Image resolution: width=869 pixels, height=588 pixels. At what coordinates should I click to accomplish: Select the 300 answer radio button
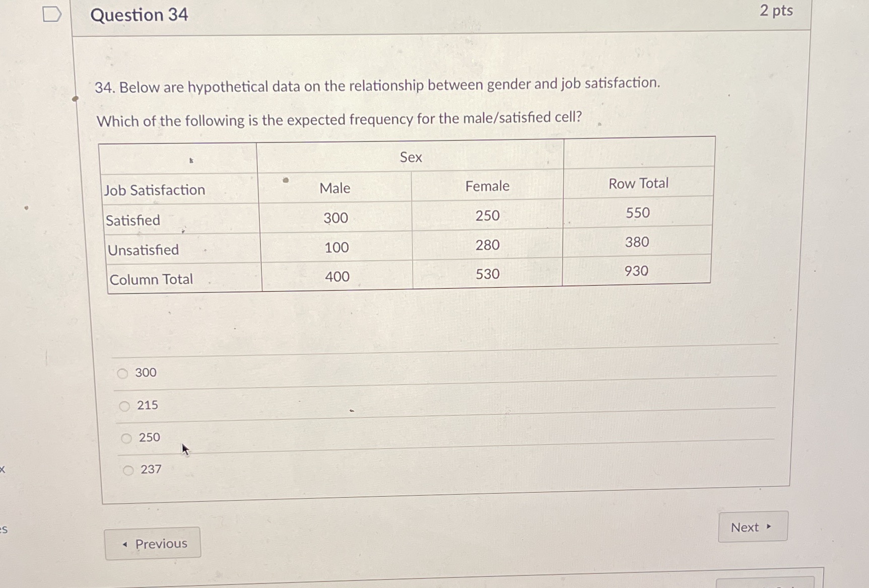click(x=123, y=374)
